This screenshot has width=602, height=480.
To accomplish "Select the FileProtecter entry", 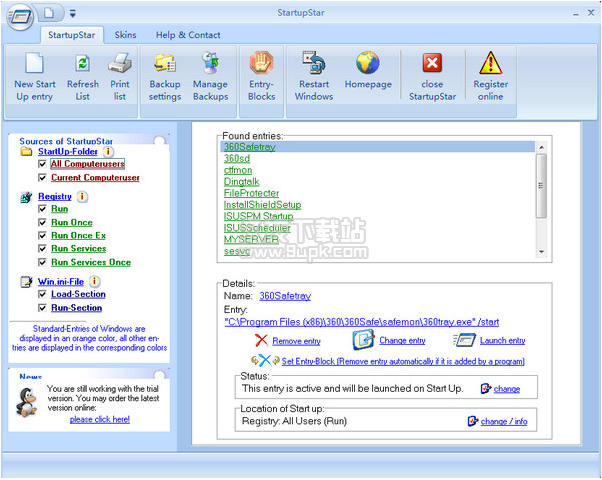I will pyautogui.click(x=251, y=193).
